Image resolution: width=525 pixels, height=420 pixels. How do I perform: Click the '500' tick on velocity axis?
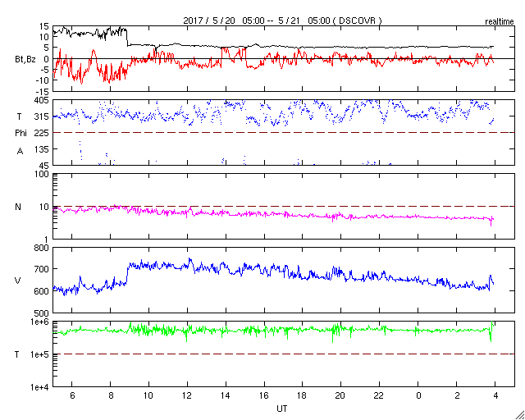click(x=43, y=313)
